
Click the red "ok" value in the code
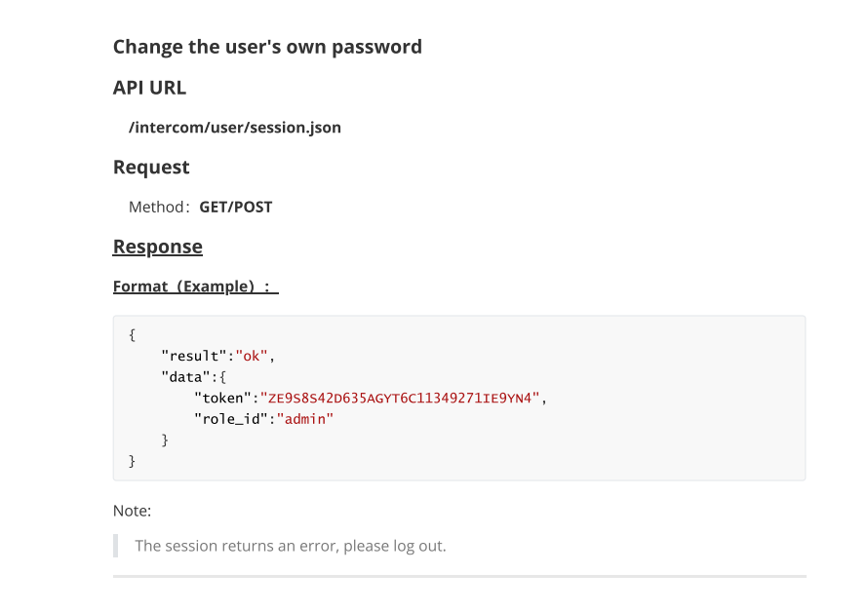pos(252,356)
